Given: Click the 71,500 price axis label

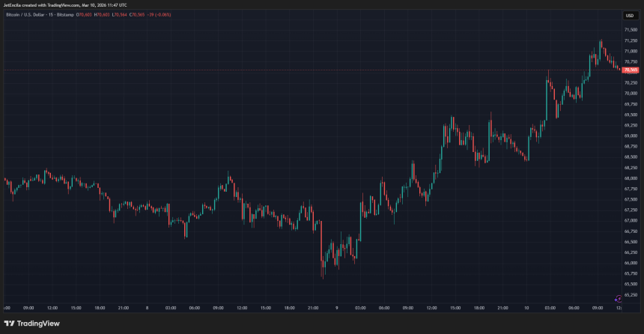Looking at the screenshot, I should [630, 30].
